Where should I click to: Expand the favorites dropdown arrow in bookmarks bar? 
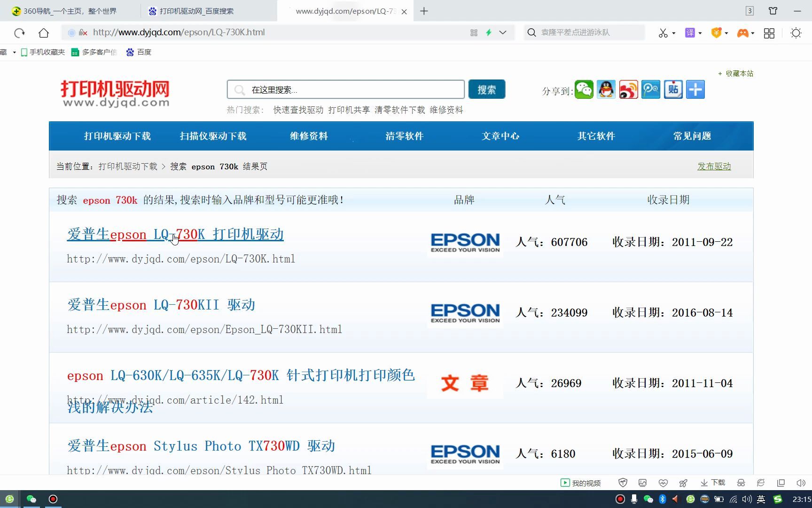click(x=14, y=52)
